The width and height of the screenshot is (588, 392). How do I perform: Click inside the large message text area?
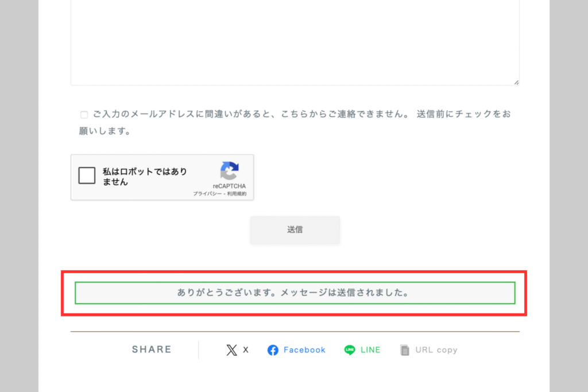point(295,40)
